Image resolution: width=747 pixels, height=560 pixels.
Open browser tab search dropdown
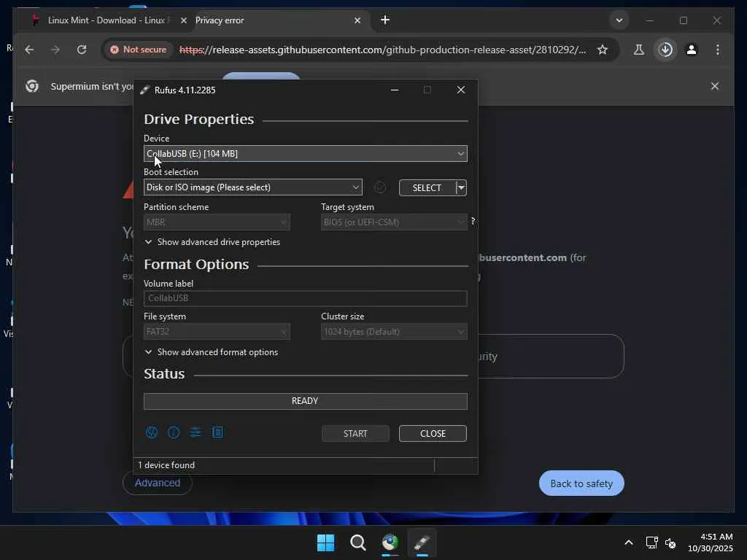pos(619,20)
